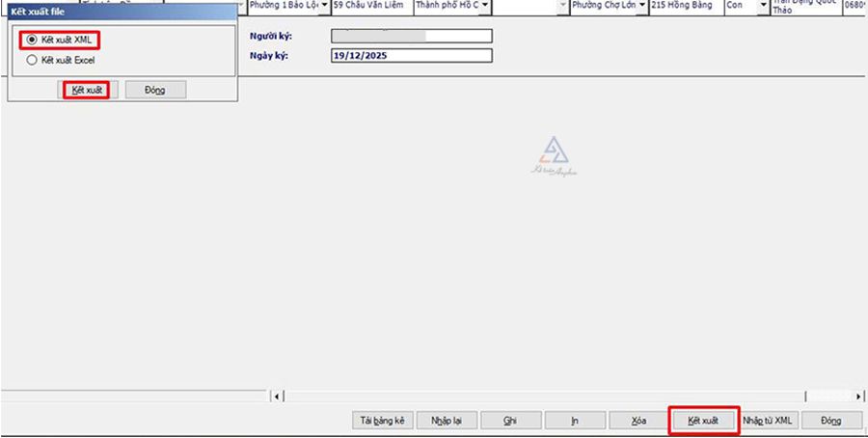Select the Kết xuất XML radio option

pos(33,41)
